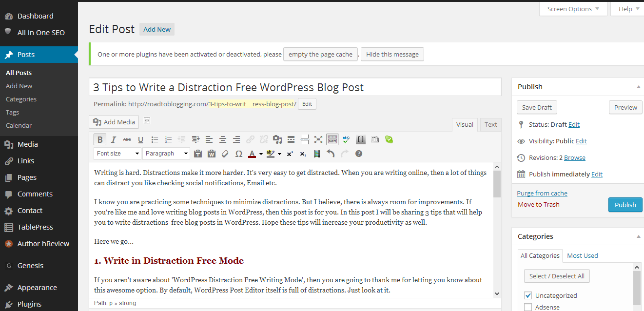Image resolution: width=644 pixels, height=311 pixels.
Task: Click the Publish button
Action: pos(625,205)
